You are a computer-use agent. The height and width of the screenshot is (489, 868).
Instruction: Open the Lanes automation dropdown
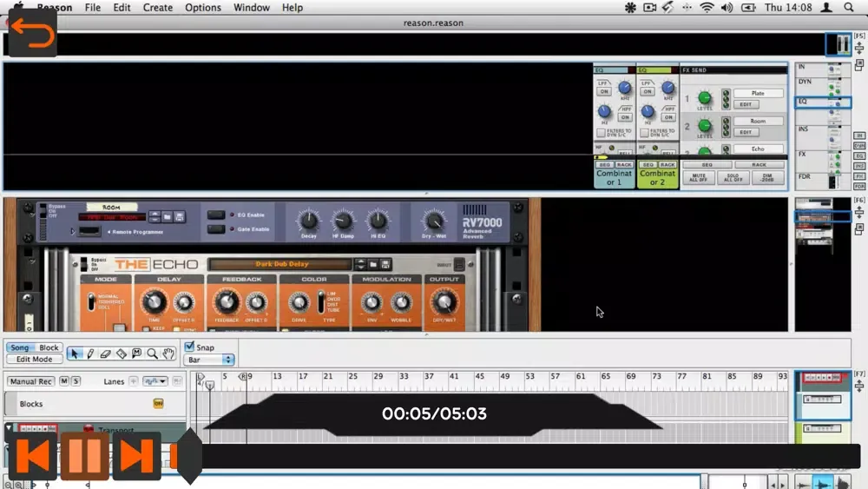pos(155,381)
